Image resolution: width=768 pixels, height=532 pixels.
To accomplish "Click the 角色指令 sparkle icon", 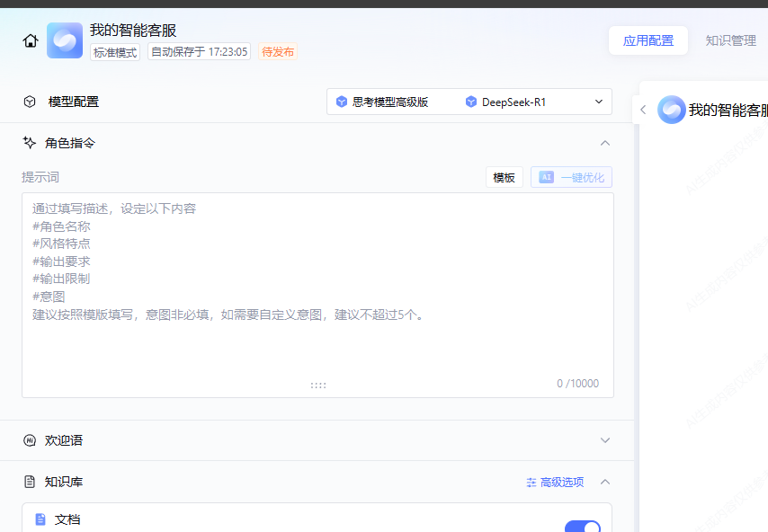I will click(x=28, y=142).
